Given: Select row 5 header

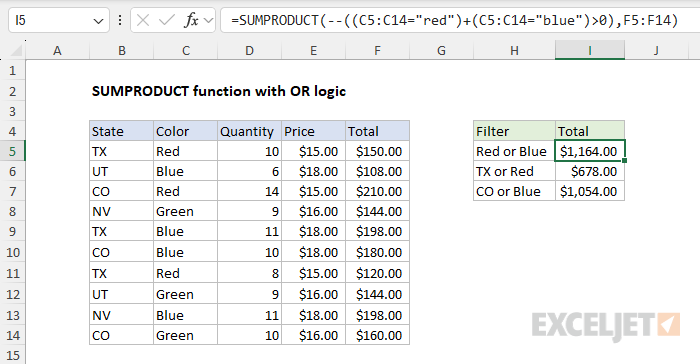Looking at the screenshot, I should point(12,151).
